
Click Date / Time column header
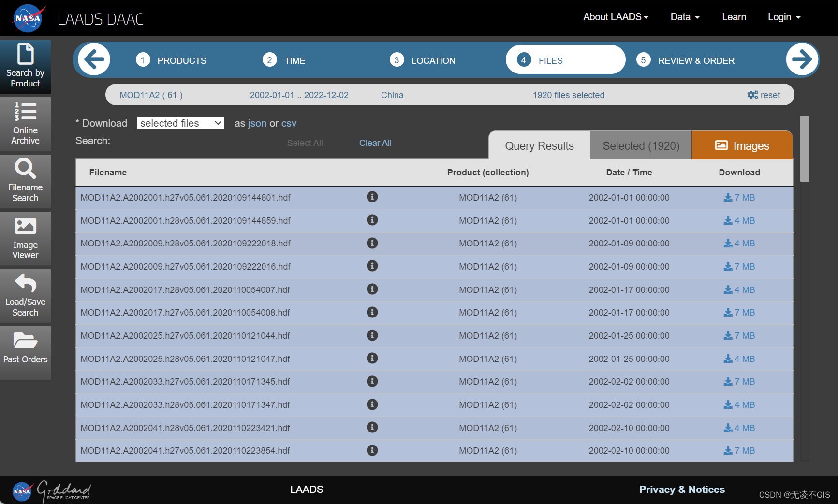coord(629,173)
